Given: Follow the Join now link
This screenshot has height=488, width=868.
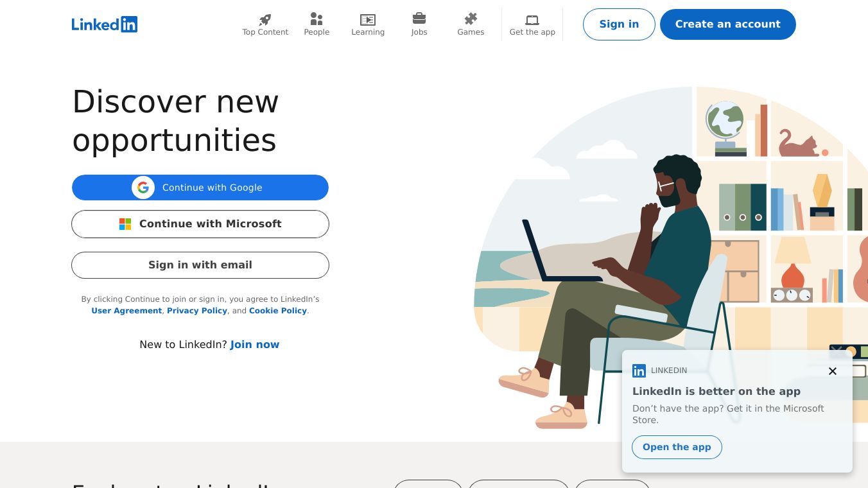Looking at the screenshot, I should point(255,345).
